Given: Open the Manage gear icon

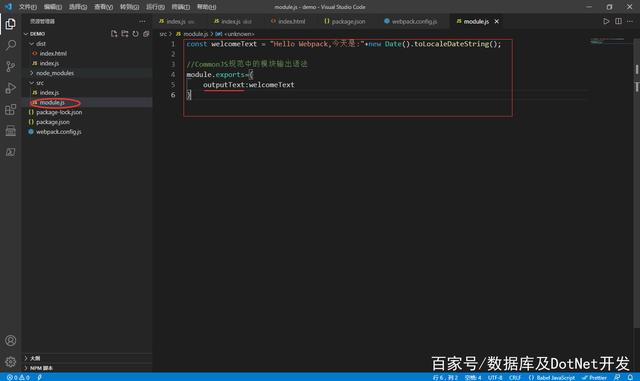Looking at the screenshot, I should (x=11, y=361).
